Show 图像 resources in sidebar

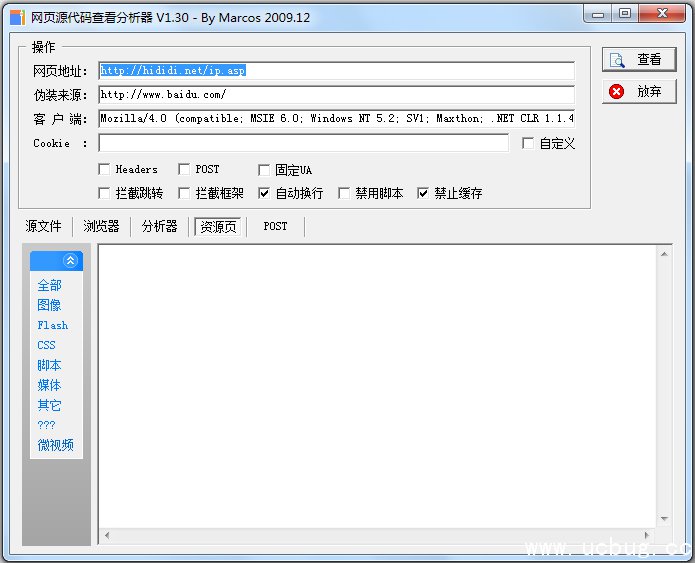coord(49,305)
